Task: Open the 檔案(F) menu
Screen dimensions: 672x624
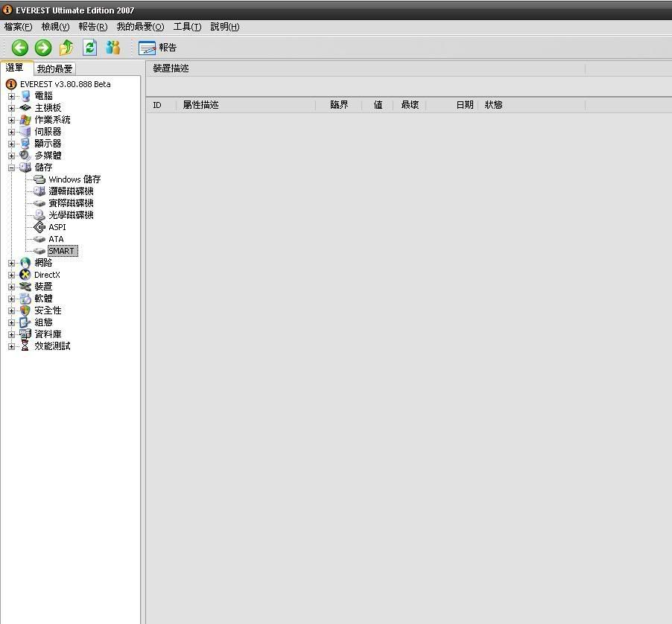Action: 19,27
